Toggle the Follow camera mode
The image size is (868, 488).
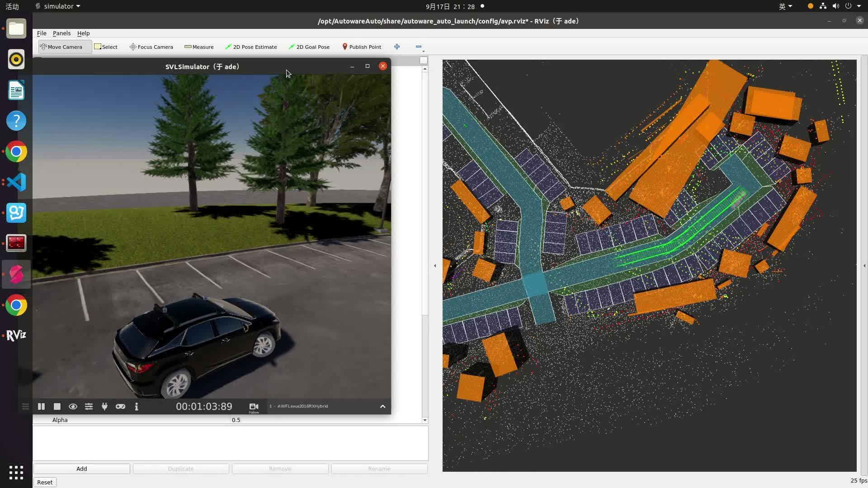(x=254, y=407)
